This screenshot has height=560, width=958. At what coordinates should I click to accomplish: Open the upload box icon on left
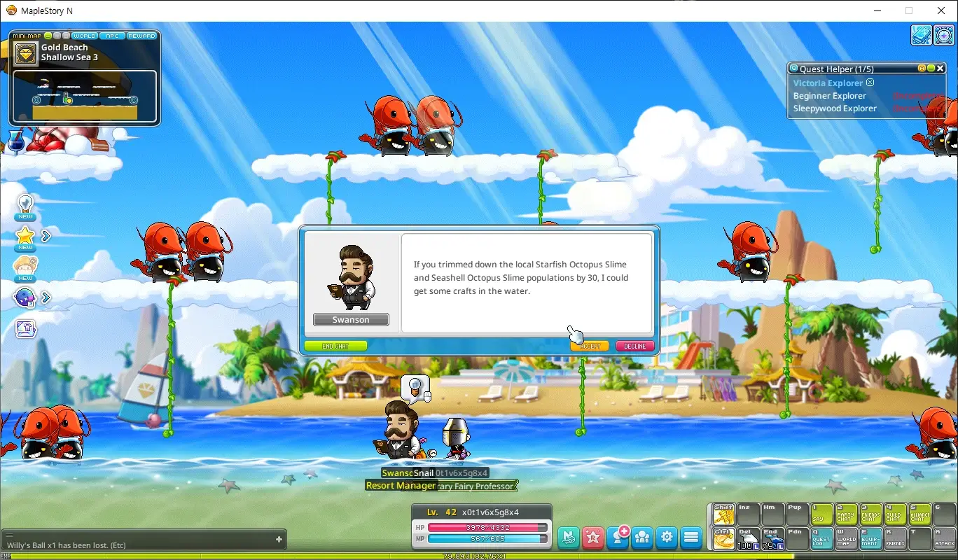point(26,328)
